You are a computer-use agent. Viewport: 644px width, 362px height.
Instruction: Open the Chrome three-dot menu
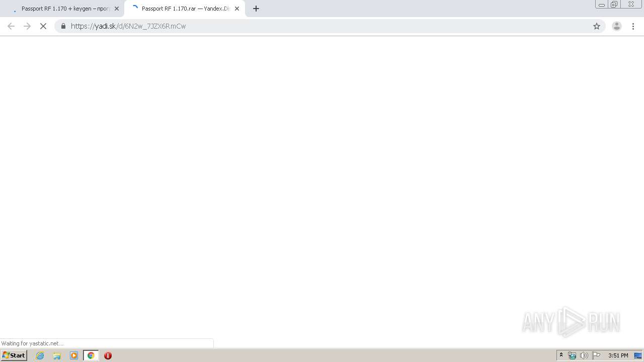pos(633,26)
